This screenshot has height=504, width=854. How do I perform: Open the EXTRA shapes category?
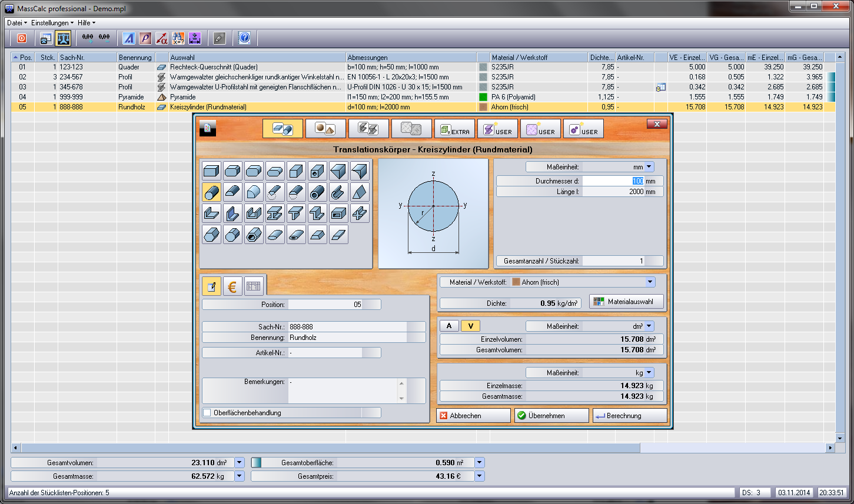[x=454, y=129]
